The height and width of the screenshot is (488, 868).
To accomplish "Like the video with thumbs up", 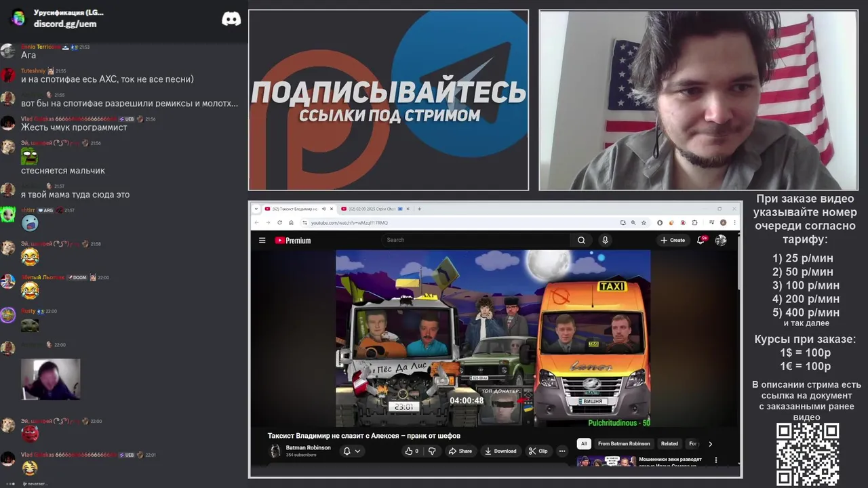I will [412, 451].
